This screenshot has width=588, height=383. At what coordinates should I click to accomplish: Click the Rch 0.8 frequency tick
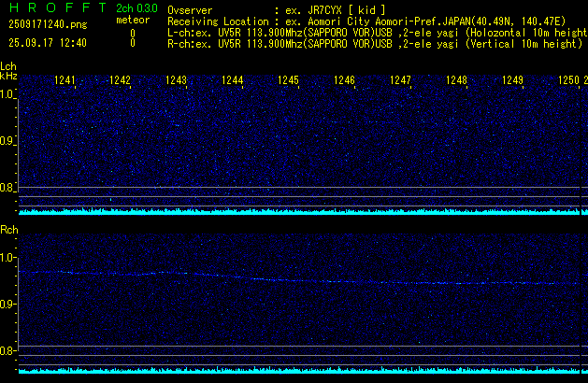coord(8,351)
